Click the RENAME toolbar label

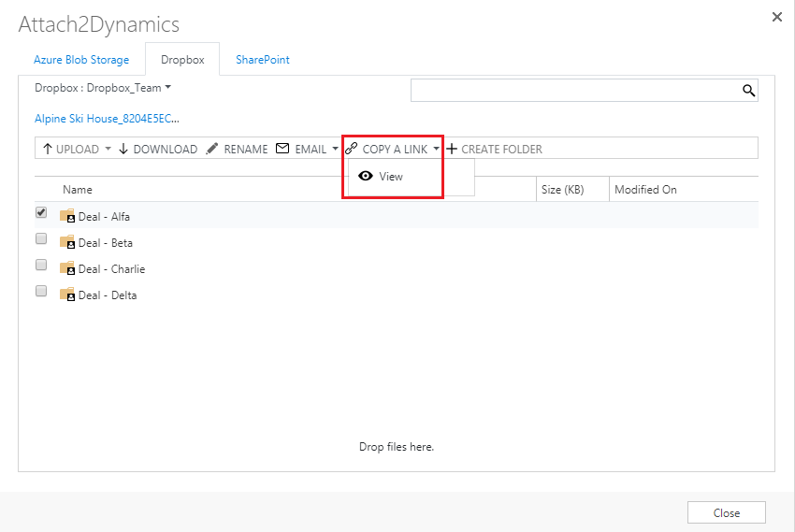coord(246,150)
